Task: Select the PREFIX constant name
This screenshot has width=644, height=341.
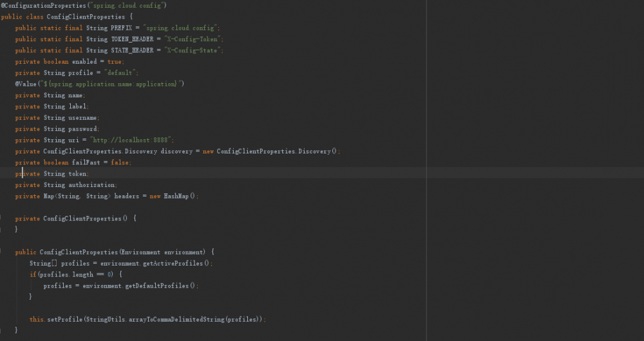Action: pos(122,28)
